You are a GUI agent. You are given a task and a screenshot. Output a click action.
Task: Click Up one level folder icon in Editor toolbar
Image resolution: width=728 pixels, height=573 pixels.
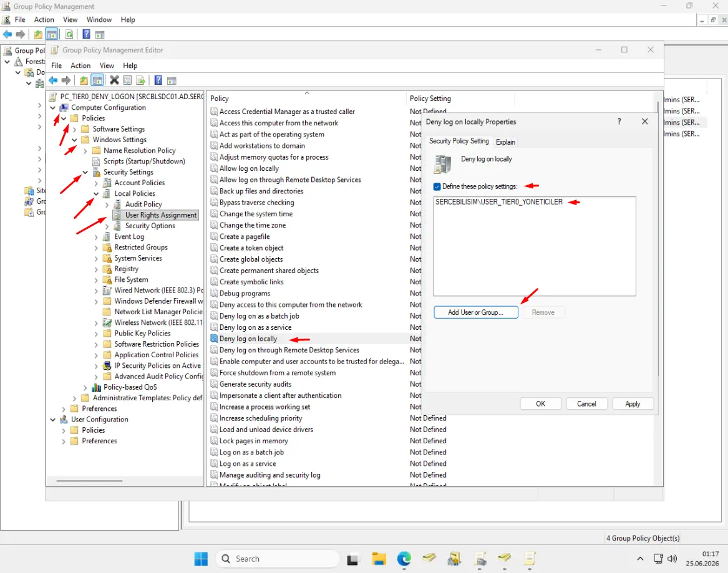[x=84, y=80]
